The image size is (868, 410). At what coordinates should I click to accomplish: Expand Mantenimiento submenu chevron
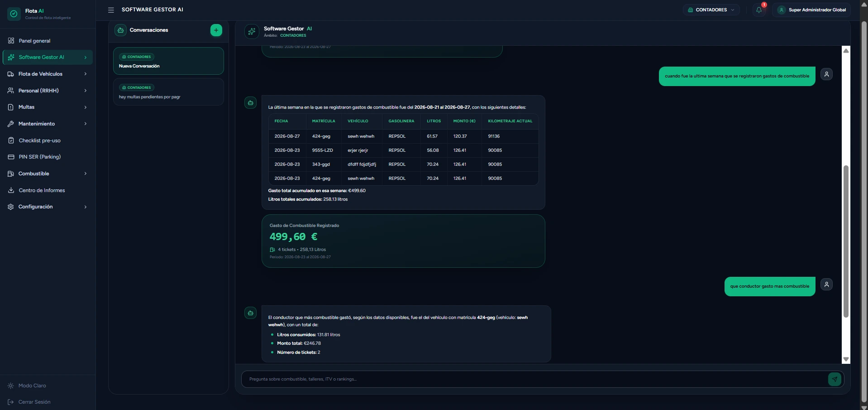pyautogui.click(x=86, y=124)
